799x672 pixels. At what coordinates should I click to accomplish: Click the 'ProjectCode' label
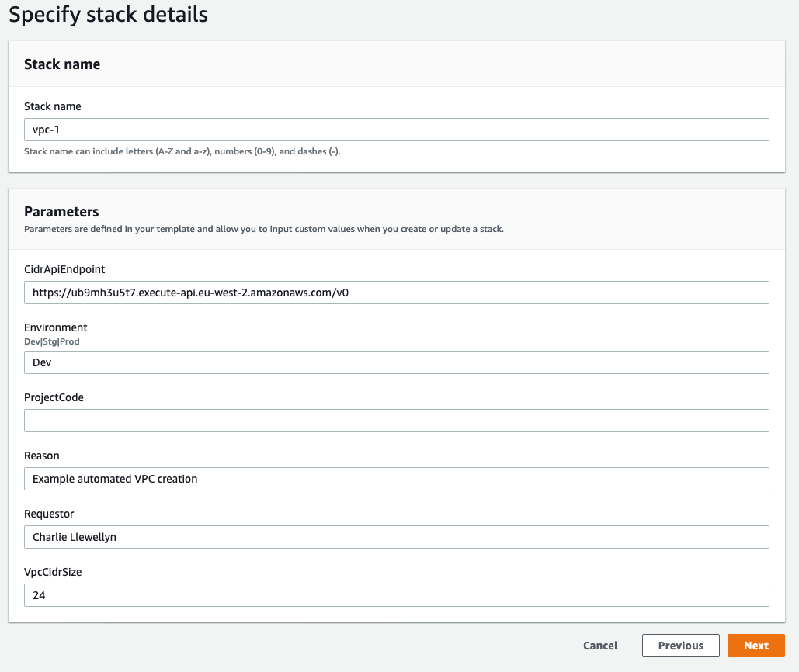pyautogui.click(x=54, y=397)
